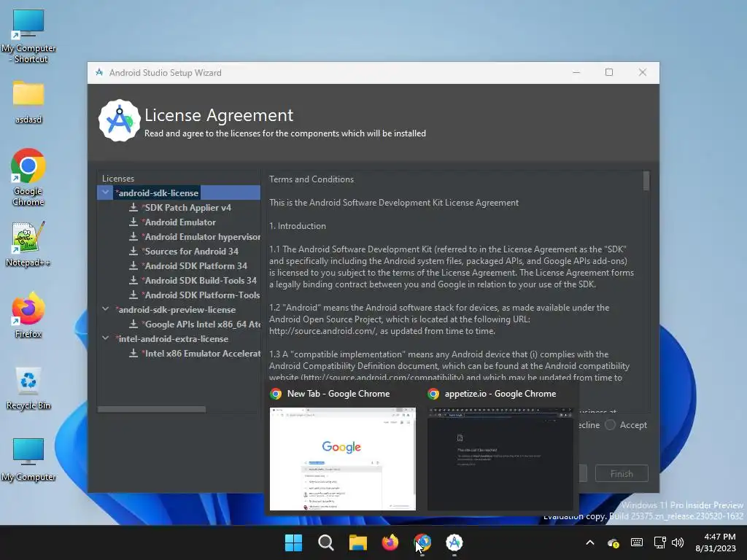Collapse the android-sdk-preview-license chevron
747x560 pixels.
[x=105, y=309]
